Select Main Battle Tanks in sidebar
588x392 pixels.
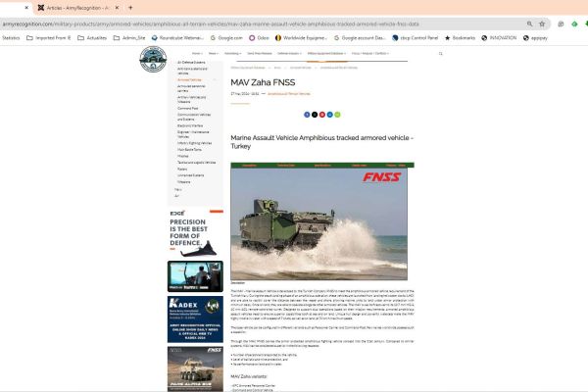coord(191,149)
